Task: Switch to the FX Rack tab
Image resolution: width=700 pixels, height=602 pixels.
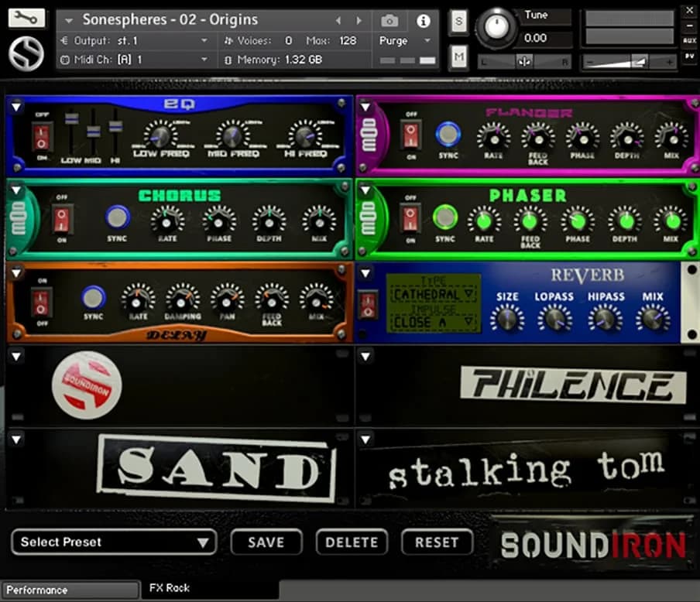Action: 170,588
